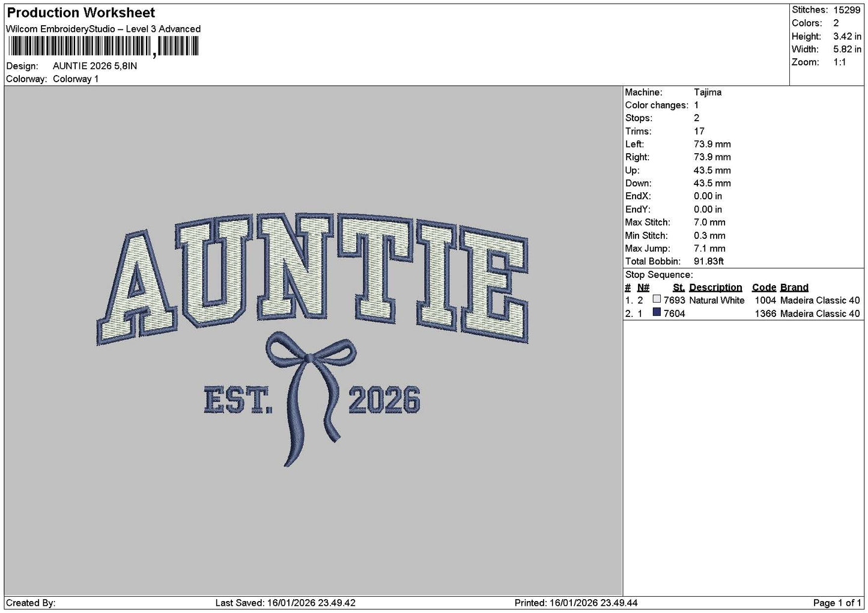Click the Colors value 2

pyautogui.click(x=836, y=23)
